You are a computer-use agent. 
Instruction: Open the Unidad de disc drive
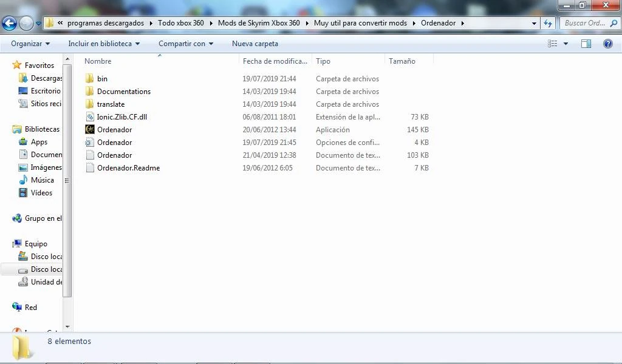[x=41, y=281]
